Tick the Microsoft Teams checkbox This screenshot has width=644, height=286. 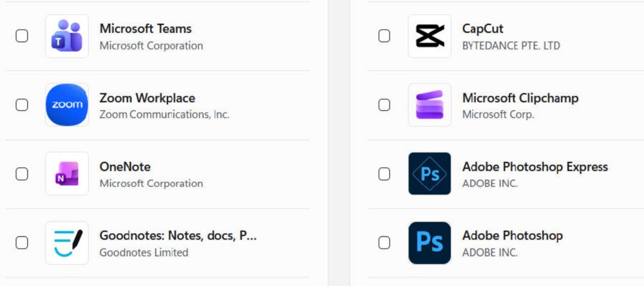pyautogui.click(x=22, y=36)
